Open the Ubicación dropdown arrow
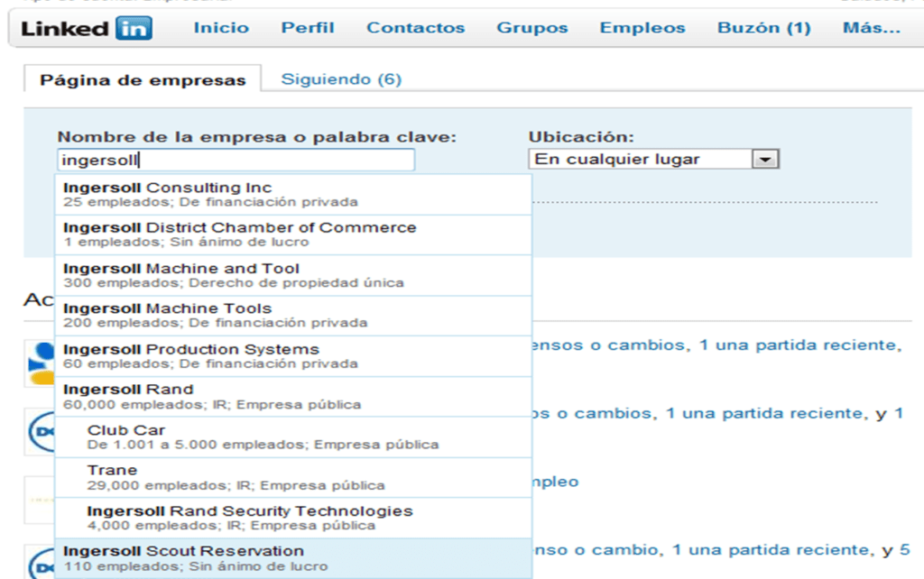Viewport: 924px width, 579px height. pyautogui.click(x=765, y=159)
